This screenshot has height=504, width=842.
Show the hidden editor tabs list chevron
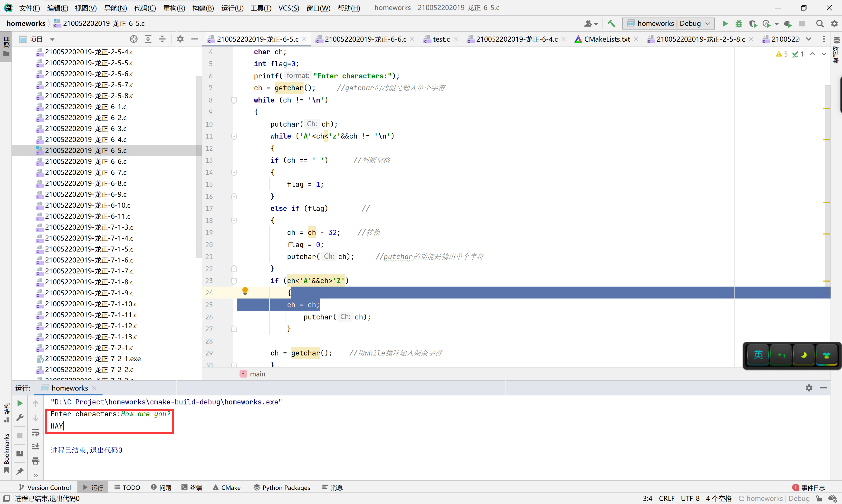point(809,39)
